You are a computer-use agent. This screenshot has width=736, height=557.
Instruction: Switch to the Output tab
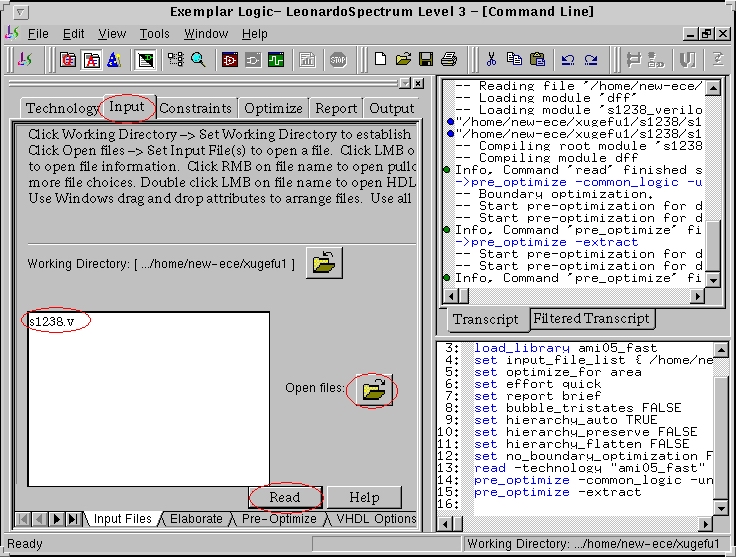(x=391, y=108)
